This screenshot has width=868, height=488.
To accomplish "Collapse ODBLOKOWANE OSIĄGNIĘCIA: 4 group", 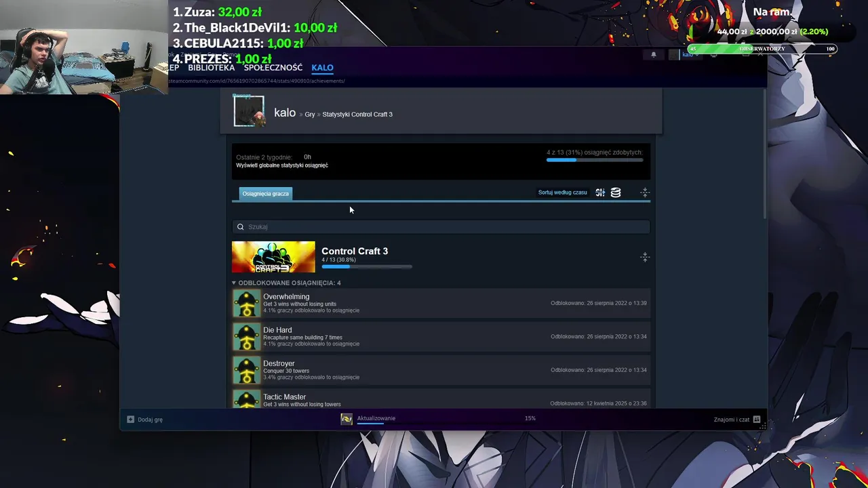I will [x=286, y=283].
